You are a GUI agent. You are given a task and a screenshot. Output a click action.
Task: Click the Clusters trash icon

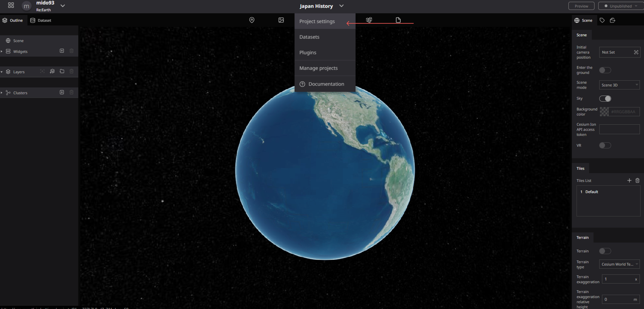tap(72, 92)
